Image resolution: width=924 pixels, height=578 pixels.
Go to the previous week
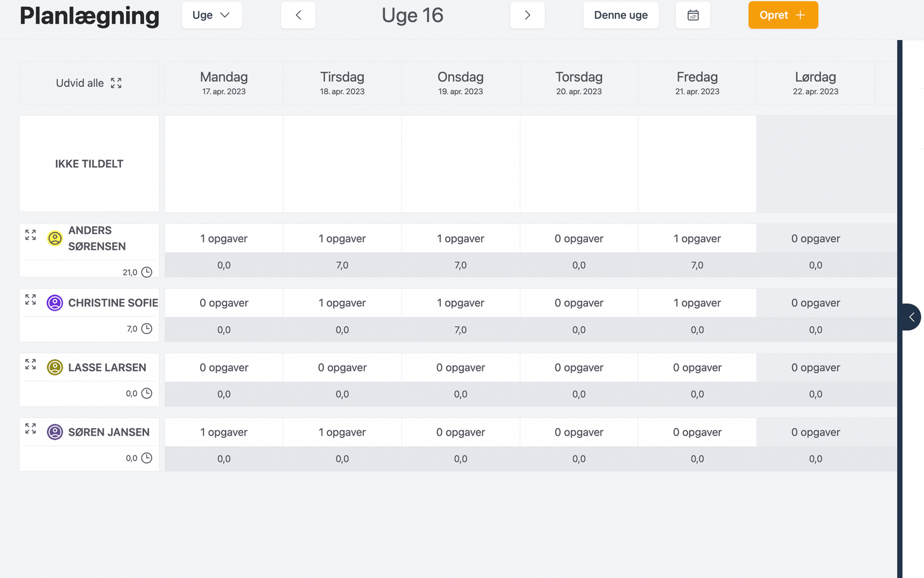pos(298,16)
